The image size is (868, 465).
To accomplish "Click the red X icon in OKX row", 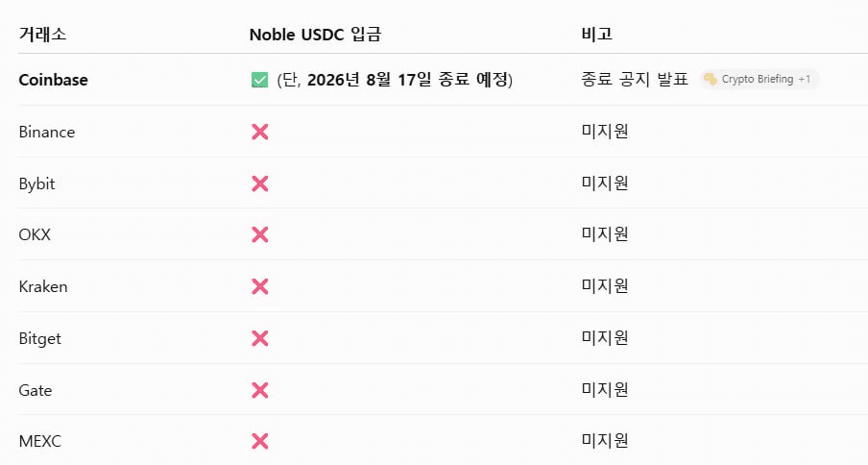I will point(259,234).
